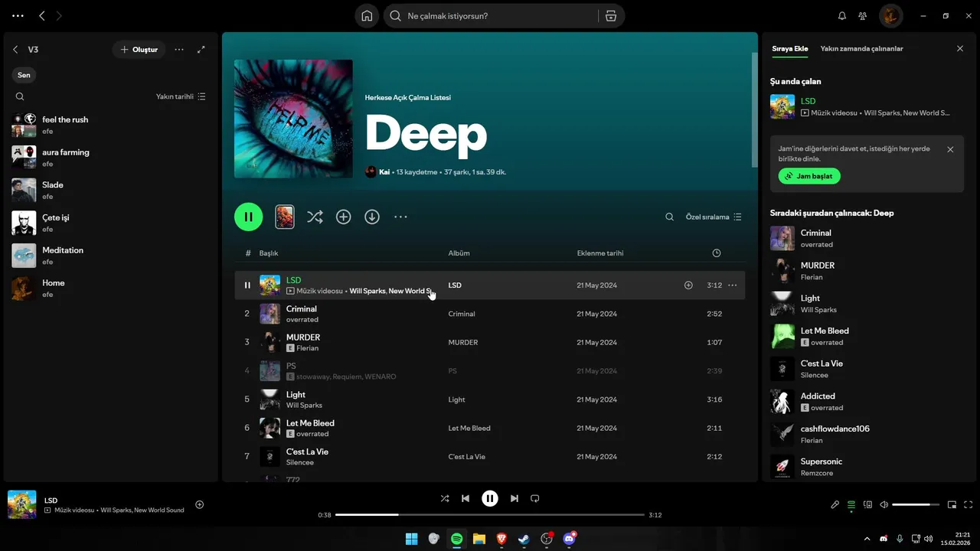Go to previous track in bottom player
The image size is (980, 551).
465,498
